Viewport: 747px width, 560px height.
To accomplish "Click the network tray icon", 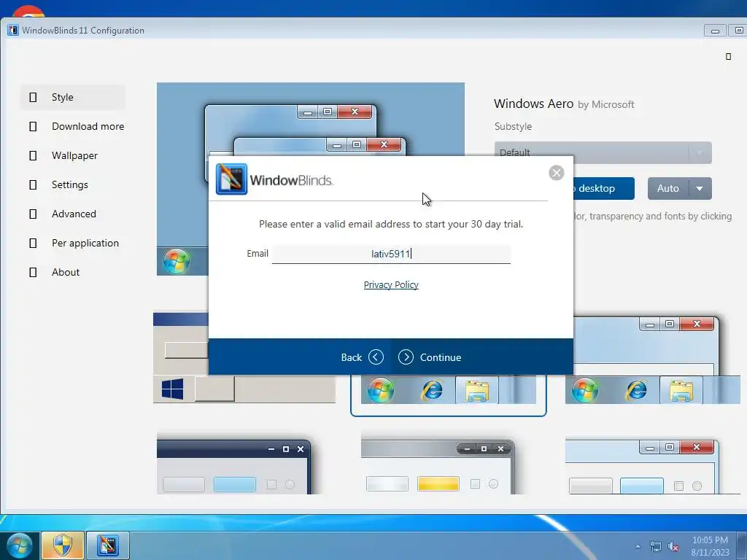I will [656, 547].
